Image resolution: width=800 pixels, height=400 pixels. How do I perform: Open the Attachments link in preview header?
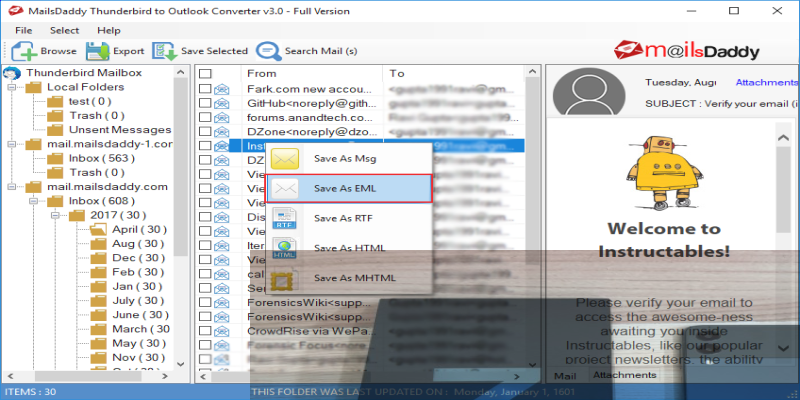(x=766, y=82)
